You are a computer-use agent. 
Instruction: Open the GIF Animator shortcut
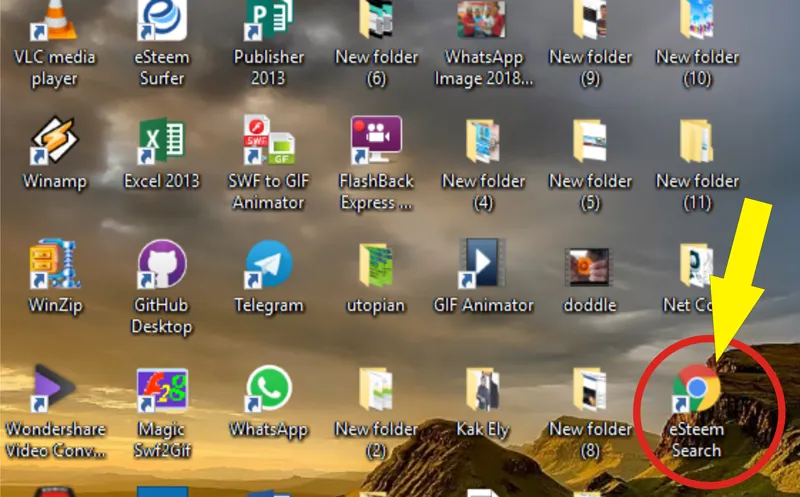click(483, 263)
